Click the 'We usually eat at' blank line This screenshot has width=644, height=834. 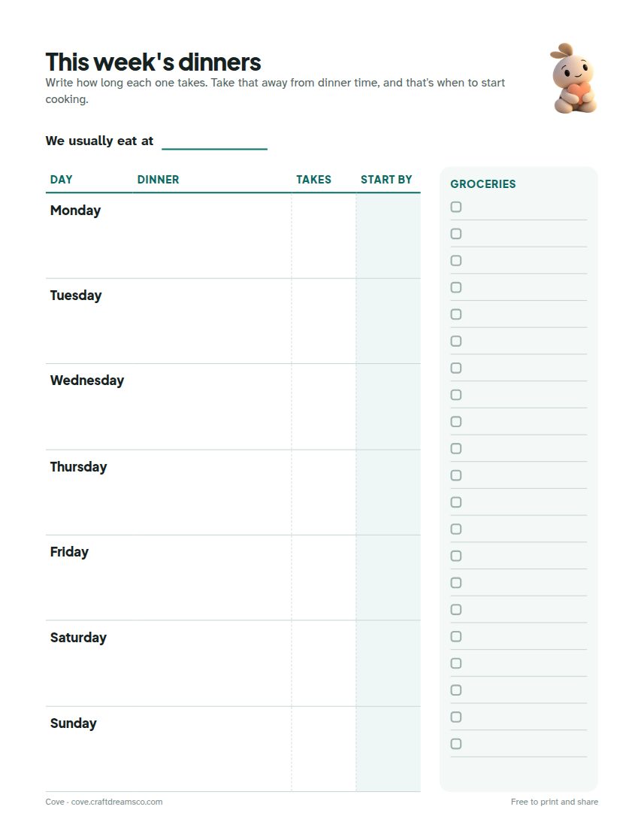214,142
